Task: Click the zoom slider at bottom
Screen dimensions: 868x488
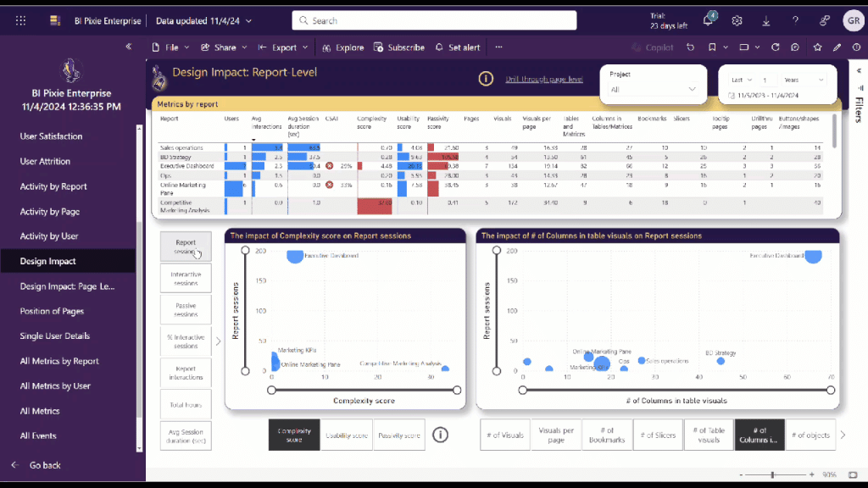Action: (x=771, y=474)
